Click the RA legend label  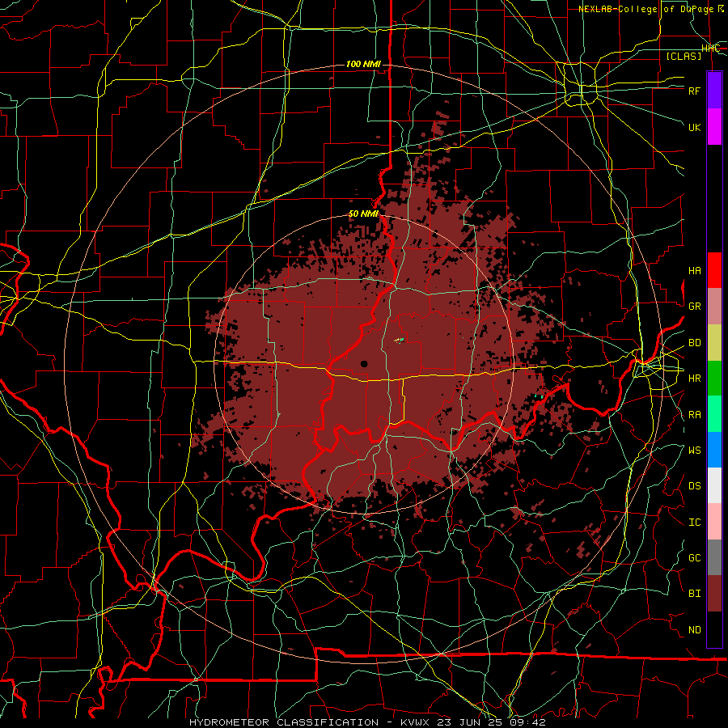tap(694, 414)
